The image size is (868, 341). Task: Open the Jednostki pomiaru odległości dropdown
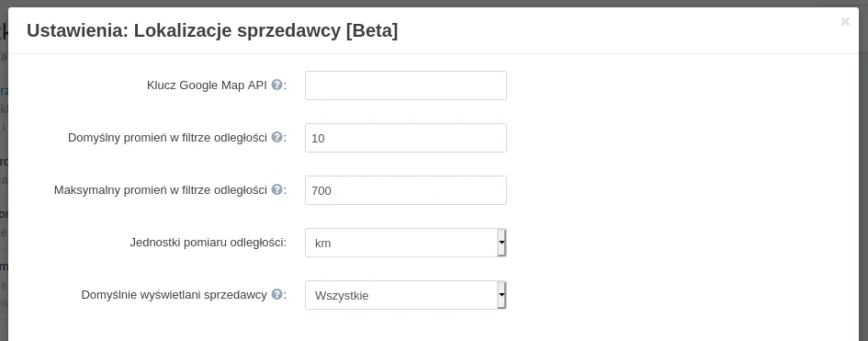click(406, 243)
